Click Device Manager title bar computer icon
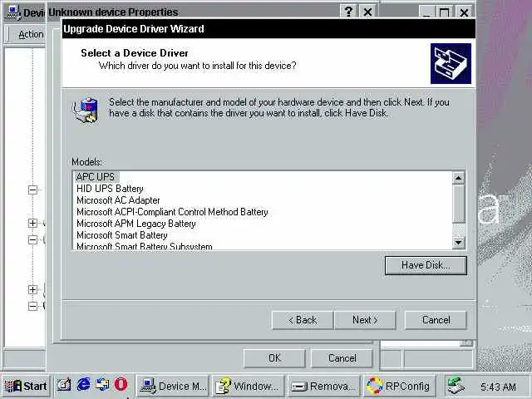This screenshot has height=399, width=532. pos(13,12)
